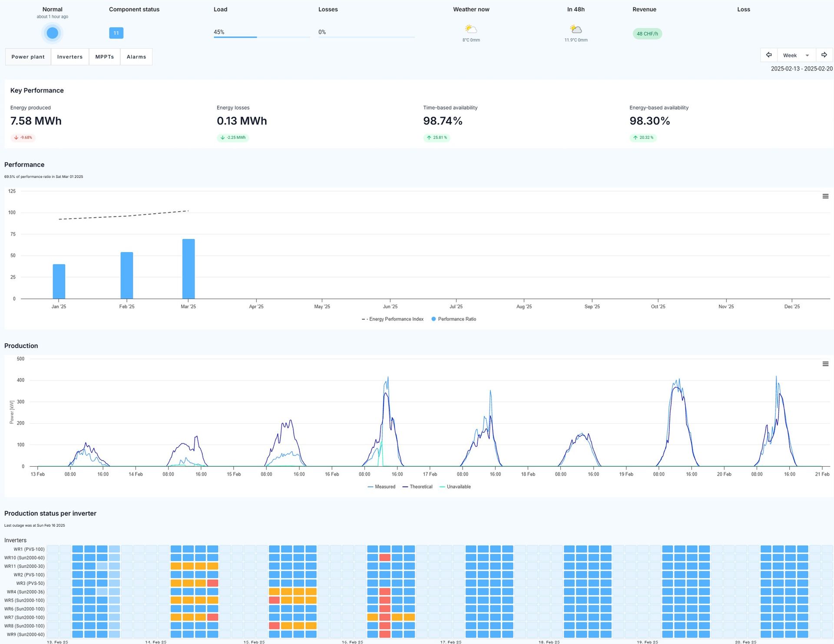This screenshot has height=644, width=834.
Task: Click the 48 CHF/h revenue badge
Action: (x=647, y=34)
